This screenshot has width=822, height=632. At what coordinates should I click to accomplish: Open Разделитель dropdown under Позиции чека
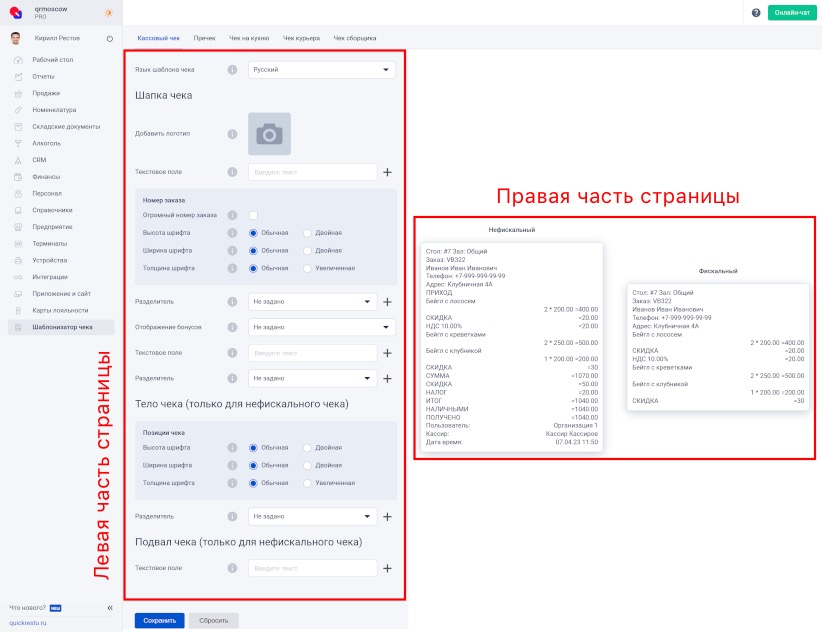[x=312, y=517]
